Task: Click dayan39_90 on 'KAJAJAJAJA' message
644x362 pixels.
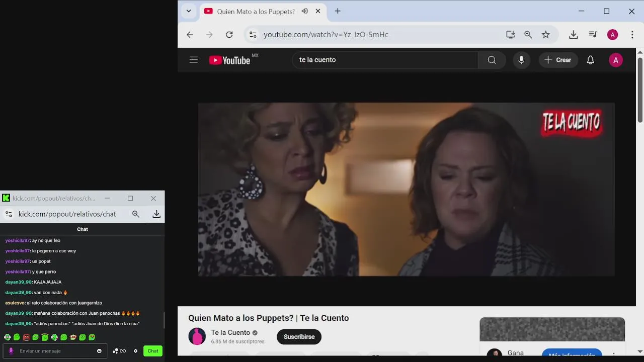Action: tap(18, 282)
